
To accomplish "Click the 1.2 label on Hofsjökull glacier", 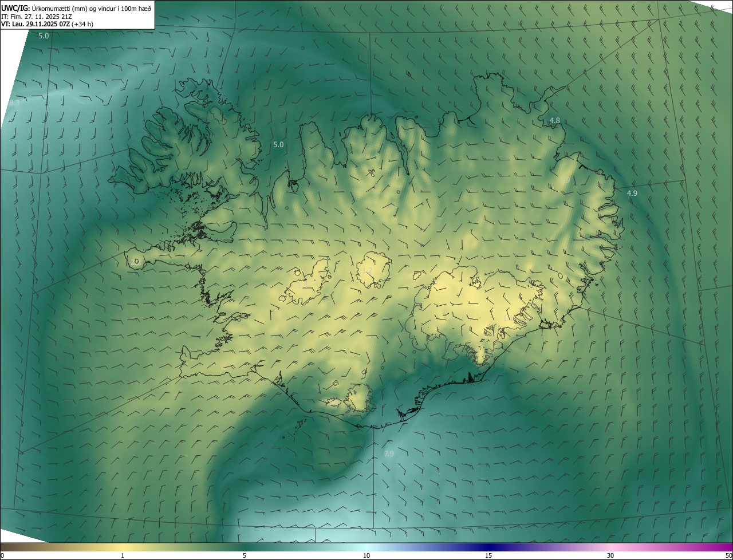I will click(367, 270).
